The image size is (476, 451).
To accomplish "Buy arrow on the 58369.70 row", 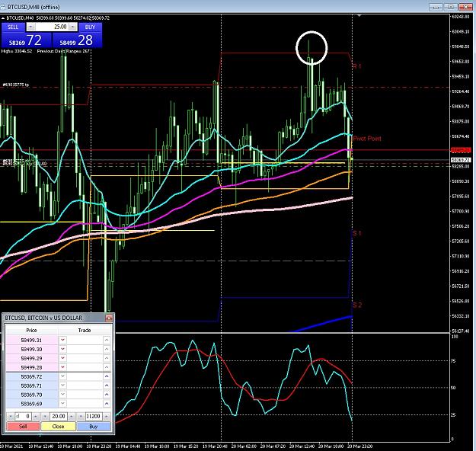I will [107, 395].
